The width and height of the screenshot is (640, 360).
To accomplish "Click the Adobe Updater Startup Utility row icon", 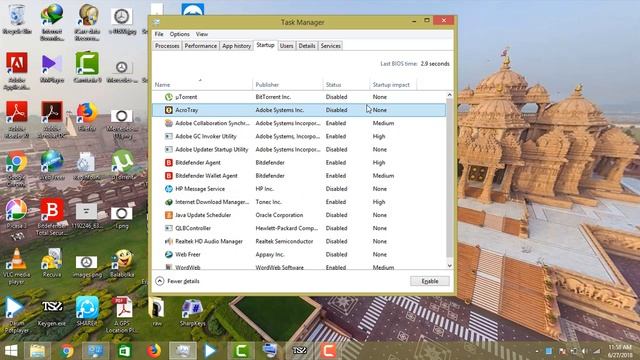I will (169, 149).
